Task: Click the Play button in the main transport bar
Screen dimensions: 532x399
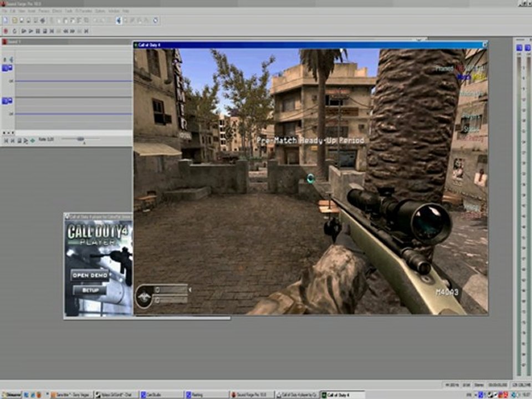Action: 31,31
